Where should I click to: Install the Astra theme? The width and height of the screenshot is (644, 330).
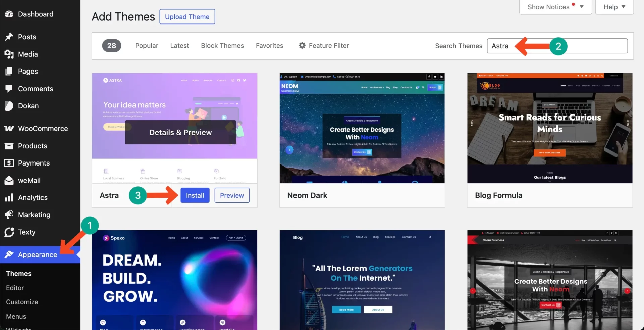tap(195, 195)
